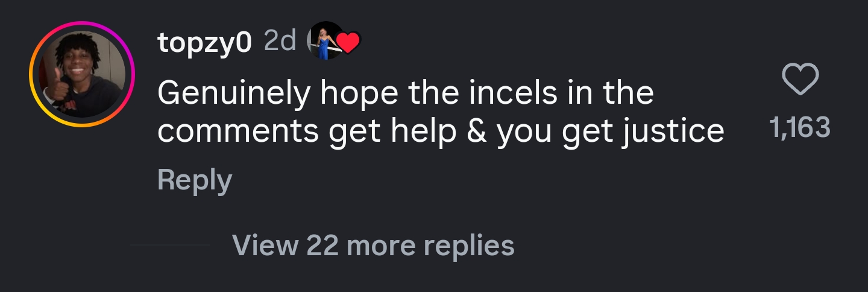
Task: Like the comment with the heart icon
Action: (800, 80)
